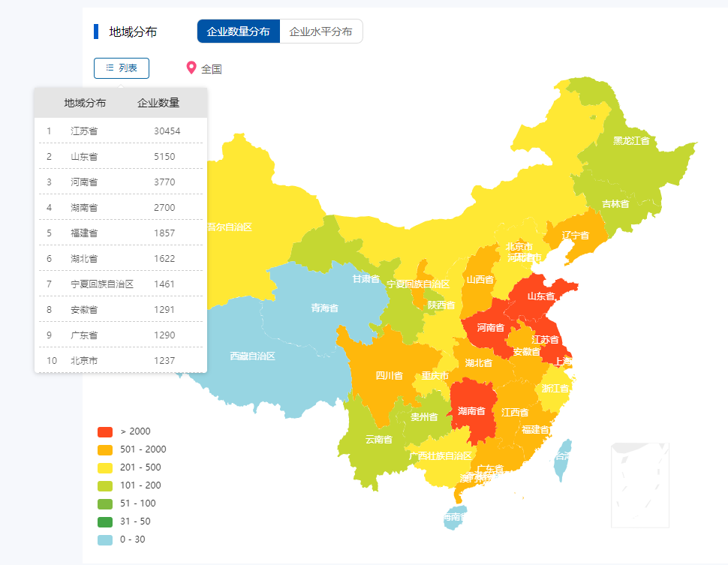This screenshot has width=728, height=565.
Task: Click 青海省 region on the map
Action: (x=324, y=308)
